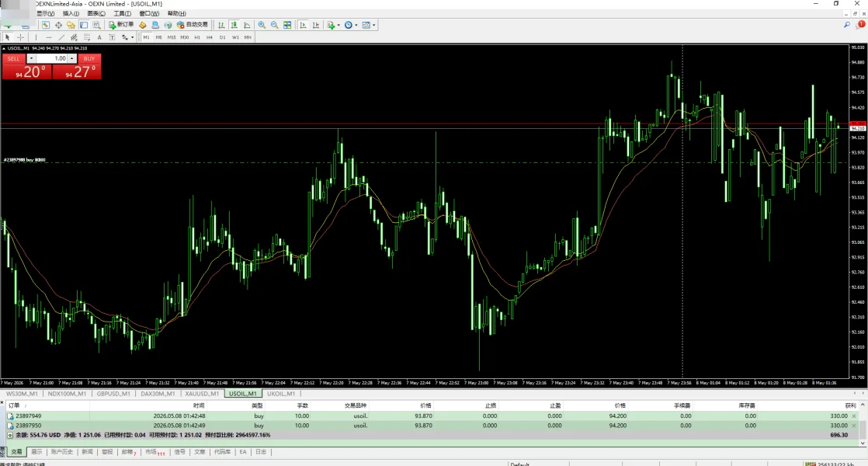868x466 pixels.
Task: Open the 账户历史 terminal tab
Action: tap(62, 452)
